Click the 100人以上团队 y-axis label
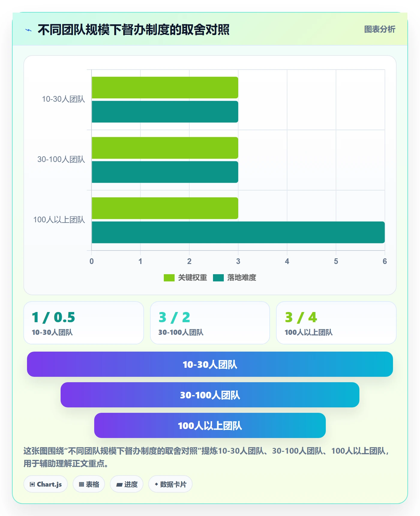 pyautogui.click(x=59, y=220)
